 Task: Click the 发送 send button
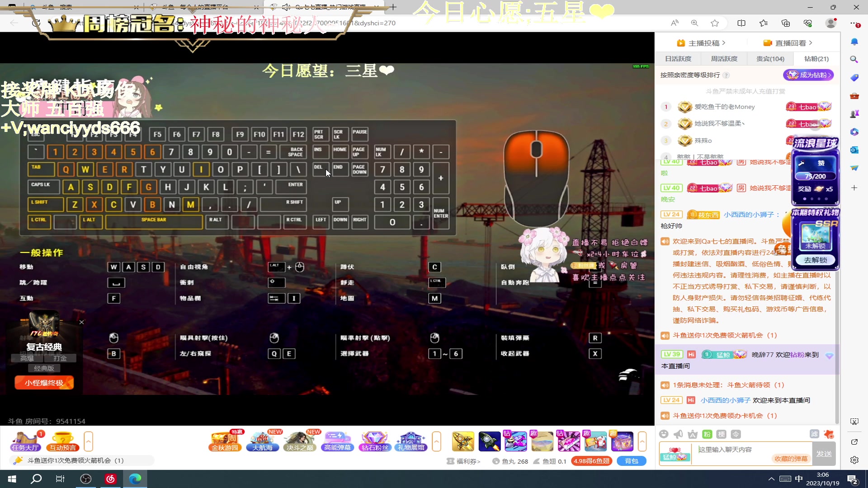(824, 454)
